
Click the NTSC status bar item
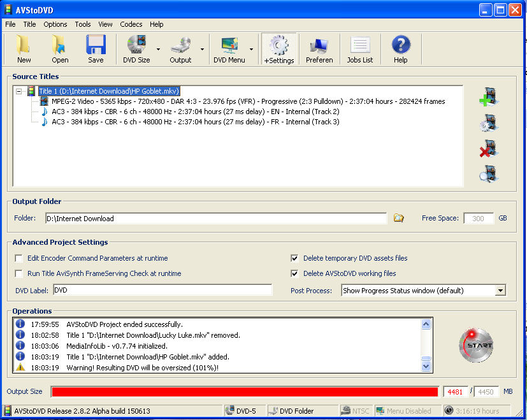click(355, 411)
